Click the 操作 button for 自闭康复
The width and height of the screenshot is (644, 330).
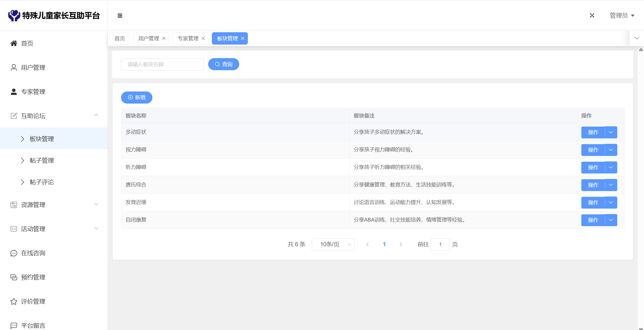[x=593, y=220]
